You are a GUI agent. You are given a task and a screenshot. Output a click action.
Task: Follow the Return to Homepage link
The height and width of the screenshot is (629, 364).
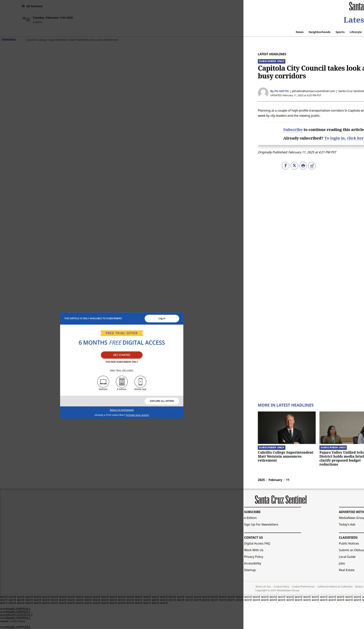click(x=122, y=410)
